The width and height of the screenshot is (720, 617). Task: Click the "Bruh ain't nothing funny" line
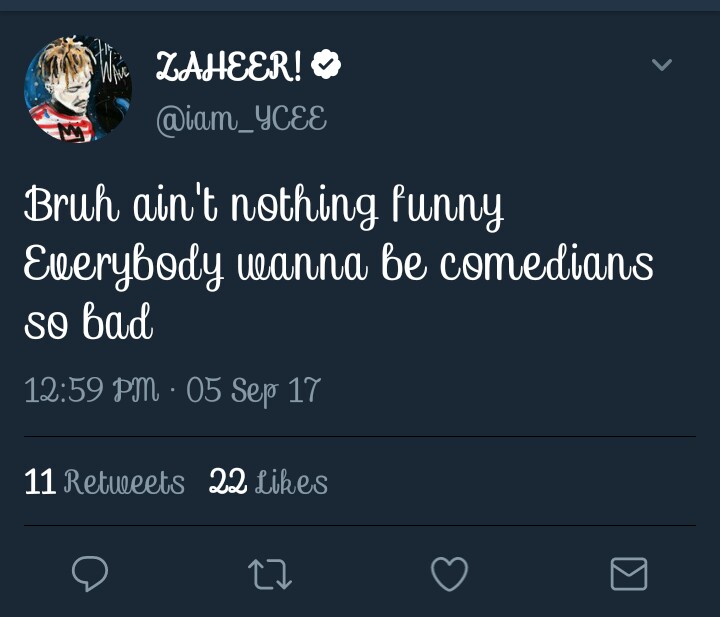pos(264,208)
